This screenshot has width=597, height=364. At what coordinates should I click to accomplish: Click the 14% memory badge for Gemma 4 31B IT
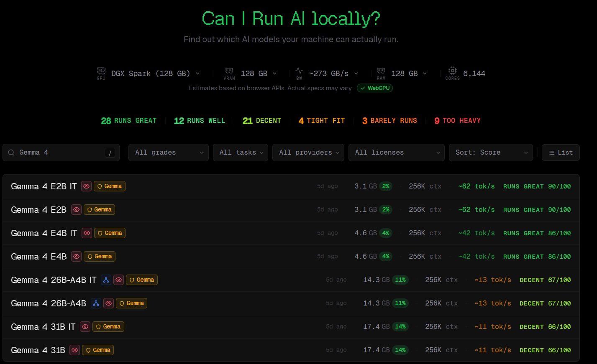[400, 327]
